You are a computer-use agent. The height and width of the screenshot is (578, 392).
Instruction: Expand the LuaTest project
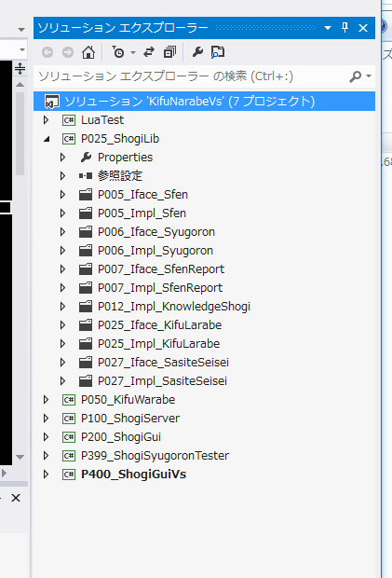point(46,120)
